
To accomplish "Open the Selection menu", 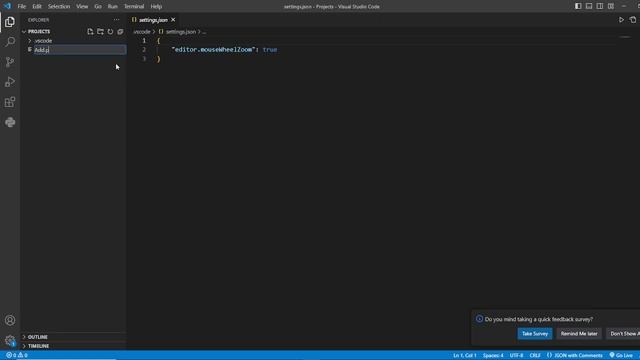I will pos(59,7).
